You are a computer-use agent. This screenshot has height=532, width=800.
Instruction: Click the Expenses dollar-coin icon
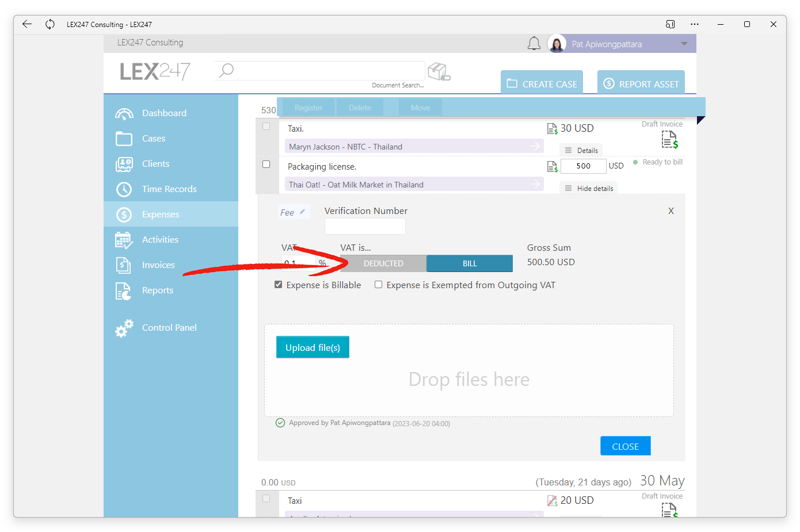tap(124, 215)
